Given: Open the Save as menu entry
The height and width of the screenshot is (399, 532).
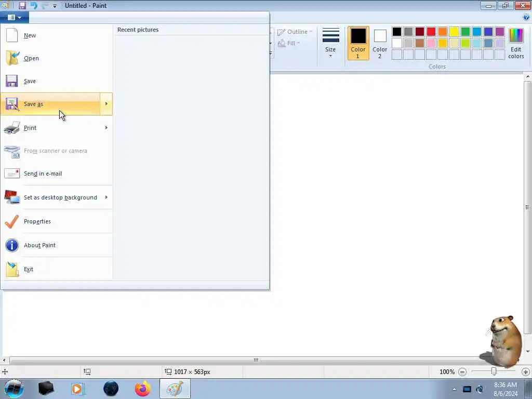Looking at the screenshot, I should coord(50,104).
